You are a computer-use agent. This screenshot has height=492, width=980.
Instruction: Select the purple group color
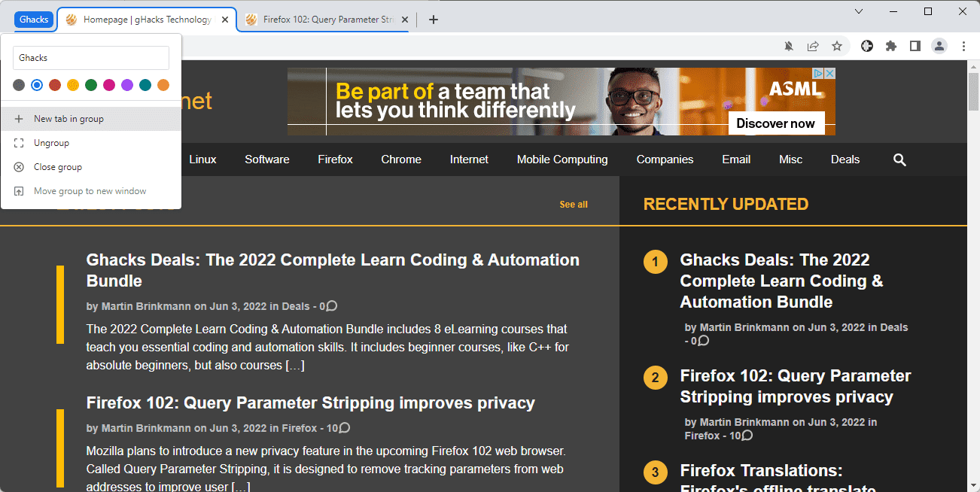click(127, 85)
